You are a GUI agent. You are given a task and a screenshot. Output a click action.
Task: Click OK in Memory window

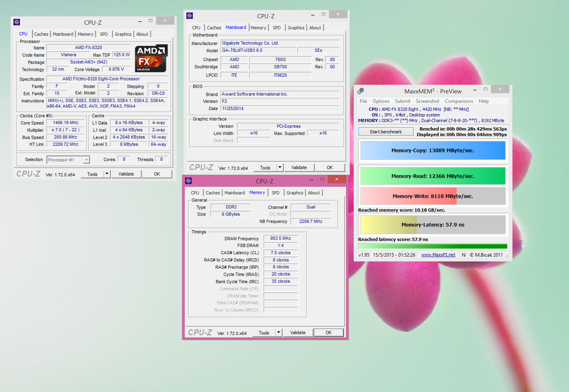pos(329,333)
